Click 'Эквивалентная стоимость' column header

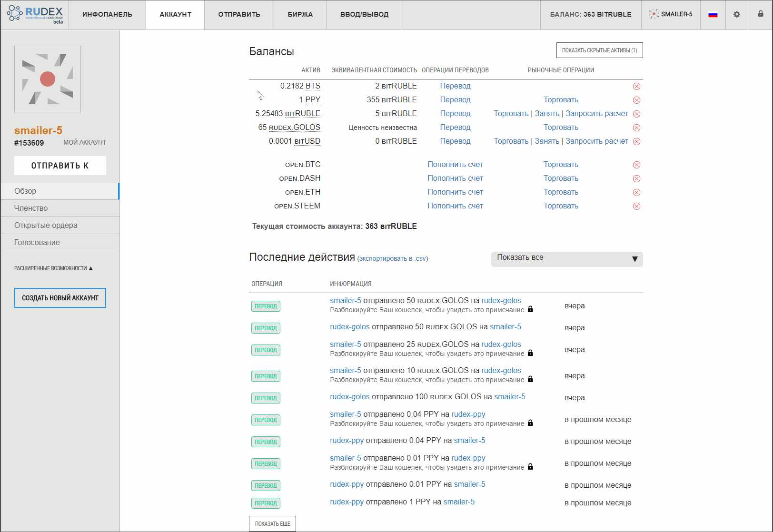pyautogui.click(x=374, y=70)
